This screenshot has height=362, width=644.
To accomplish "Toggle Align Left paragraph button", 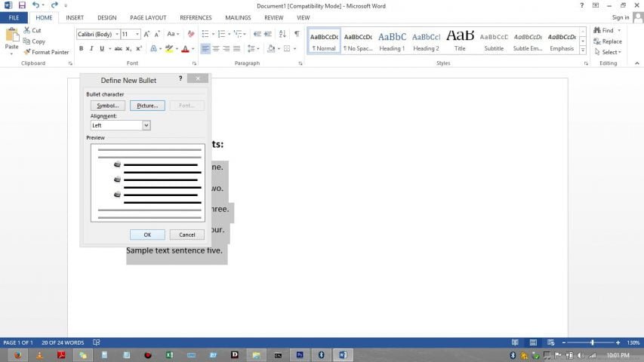I will click(x=205, y=48).
